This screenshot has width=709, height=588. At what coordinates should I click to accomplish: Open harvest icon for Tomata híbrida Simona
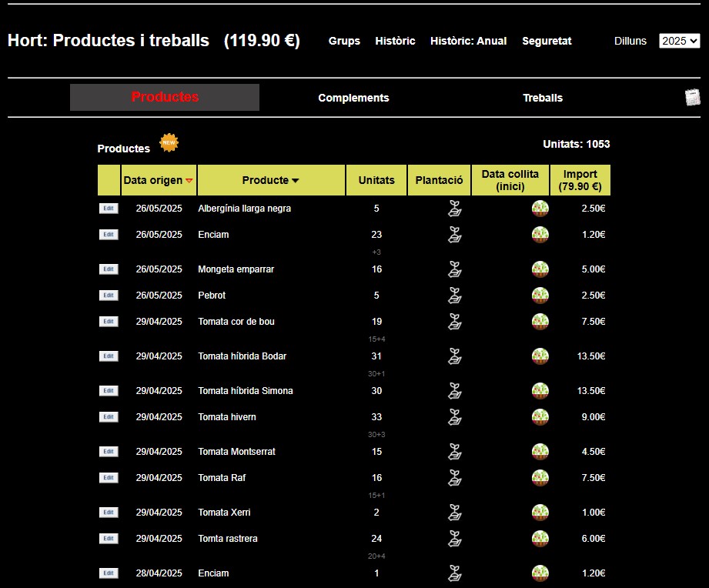pyautogui.click(x=540, y=391)
